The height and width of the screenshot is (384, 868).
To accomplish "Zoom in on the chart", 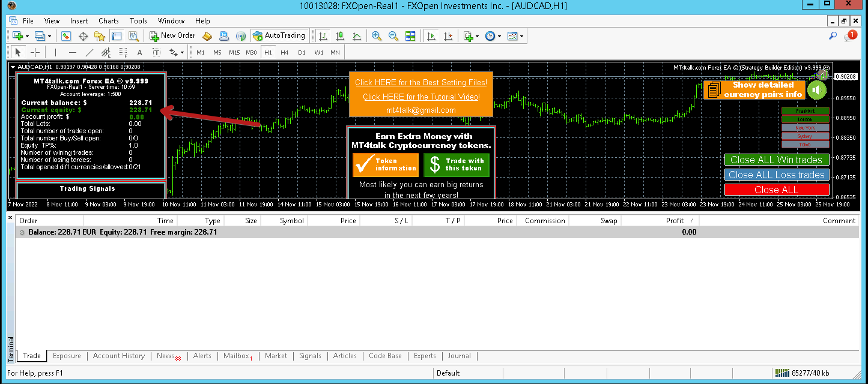I will click(x=377, y=36).
